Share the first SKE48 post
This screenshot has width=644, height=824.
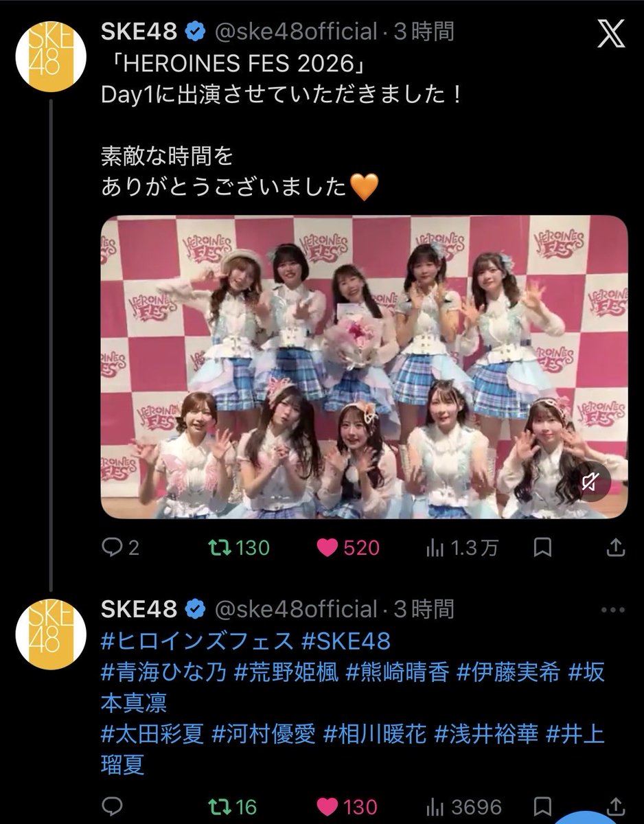[617, 547]
